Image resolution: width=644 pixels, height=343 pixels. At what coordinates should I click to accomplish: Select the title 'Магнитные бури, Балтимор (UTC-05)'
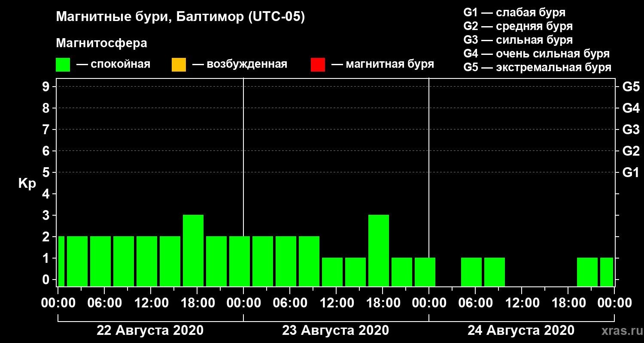coord(180,18)
